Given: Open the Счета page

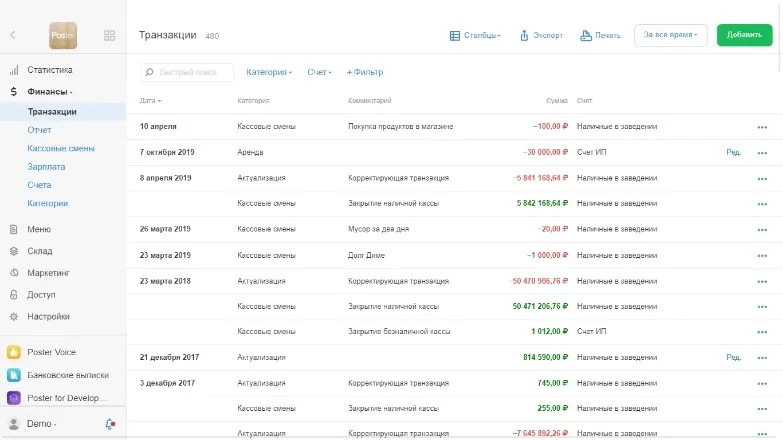Looking at the screenshot, I should (x=39, y=185).
